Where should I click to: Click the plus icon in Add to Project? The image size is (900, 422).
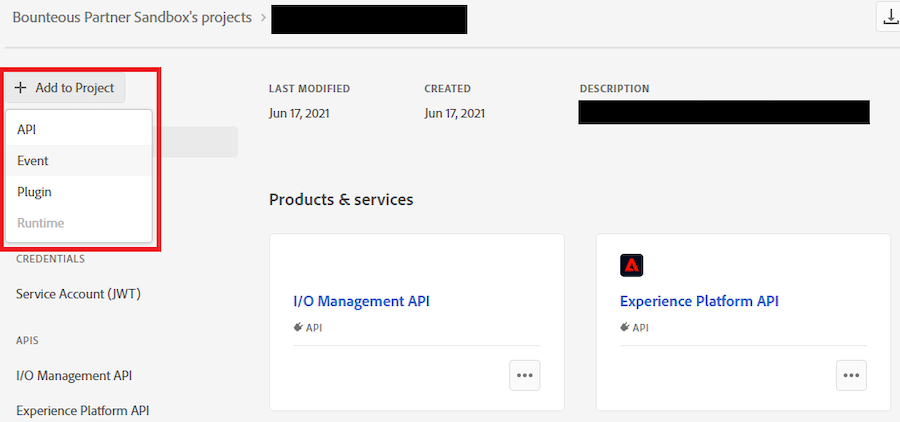(21, 88)
